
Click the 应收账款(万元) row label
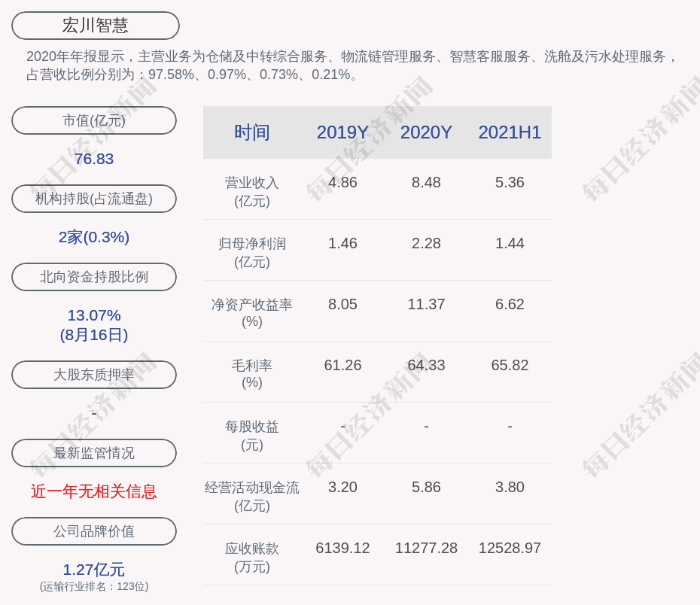click(252, 558)
